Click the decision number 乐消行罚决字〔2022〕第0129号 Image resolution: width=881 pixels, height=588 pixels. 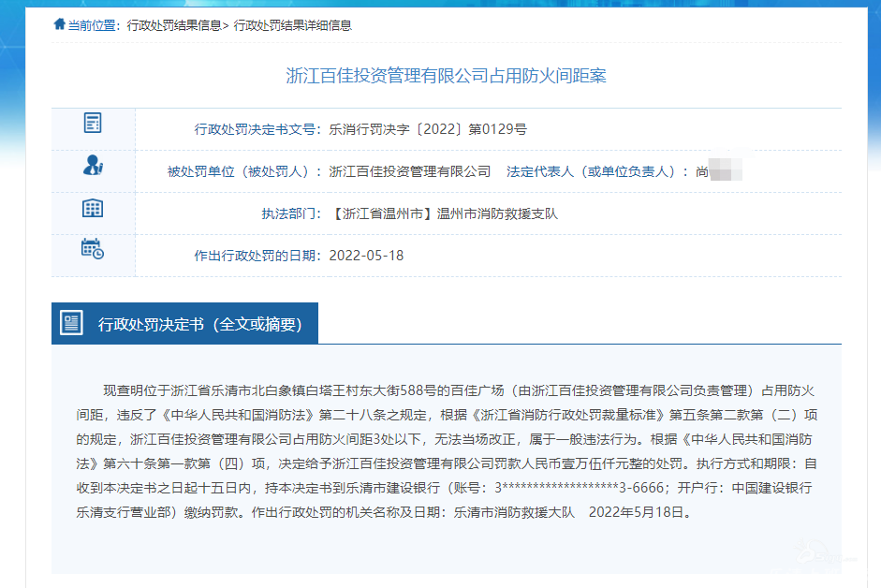point(428,129)
